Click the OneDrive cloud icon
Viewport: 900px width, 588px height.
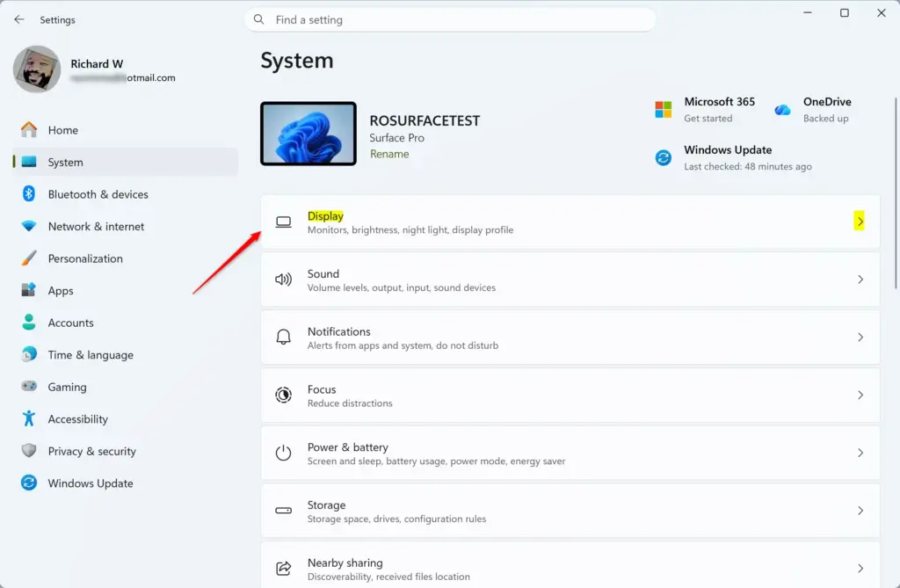click(x=782, y=109)
